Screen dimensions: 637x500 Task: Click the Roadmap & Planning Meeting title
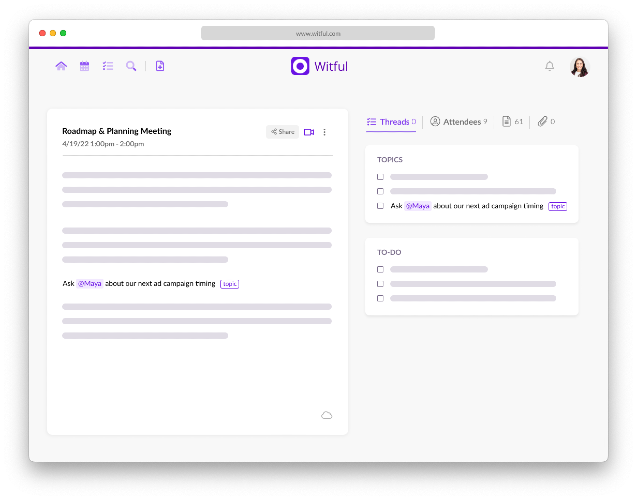pos(117,131)
